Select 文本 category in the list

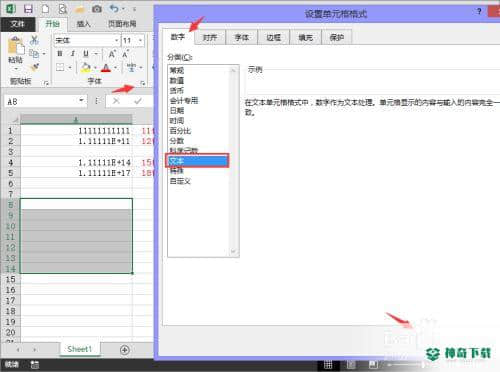[197, 161]
